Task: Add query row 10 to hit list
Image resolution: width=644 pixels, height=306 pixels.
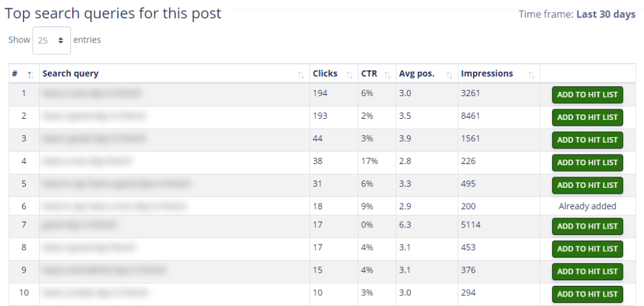Action: tap(587, 294)
